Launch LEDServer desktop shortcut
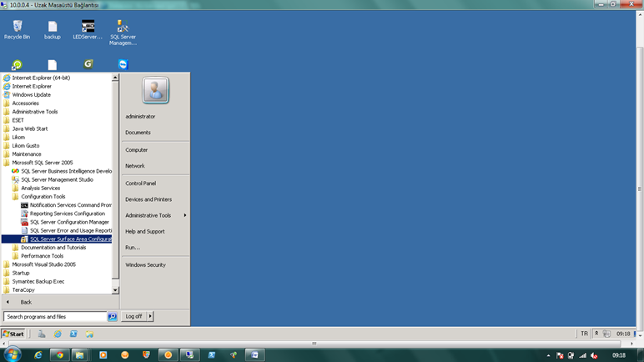Screen dimensions: 644x362 (x=88, y=29)
